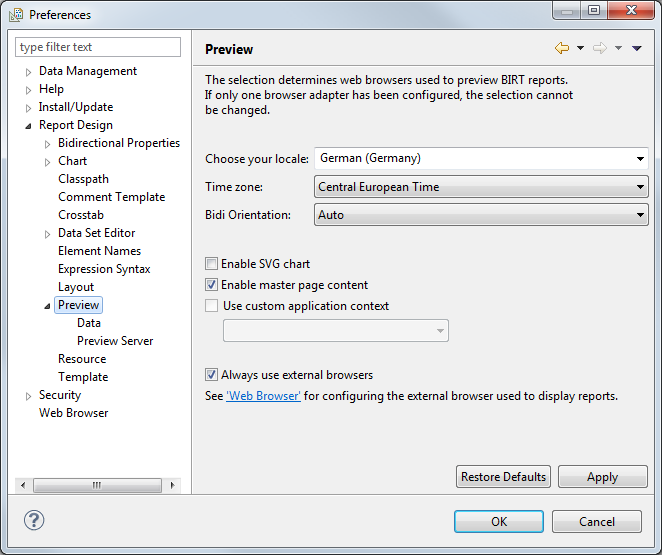The width and height of the screenshot is (662, 555).
Task: Toggle Enable master page content
Action: (x=211, y=285)
